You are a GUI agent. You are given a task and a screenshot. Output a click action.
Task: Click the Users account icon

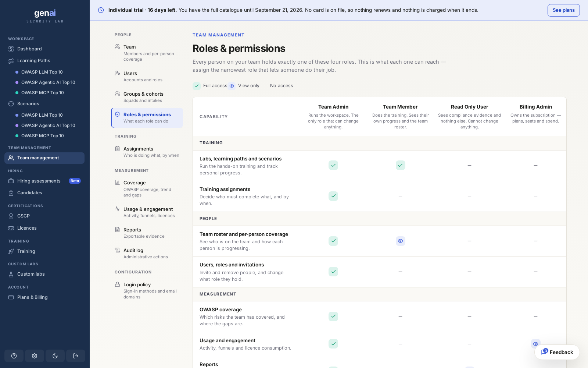pyautogui.click(x=118, y=73)
